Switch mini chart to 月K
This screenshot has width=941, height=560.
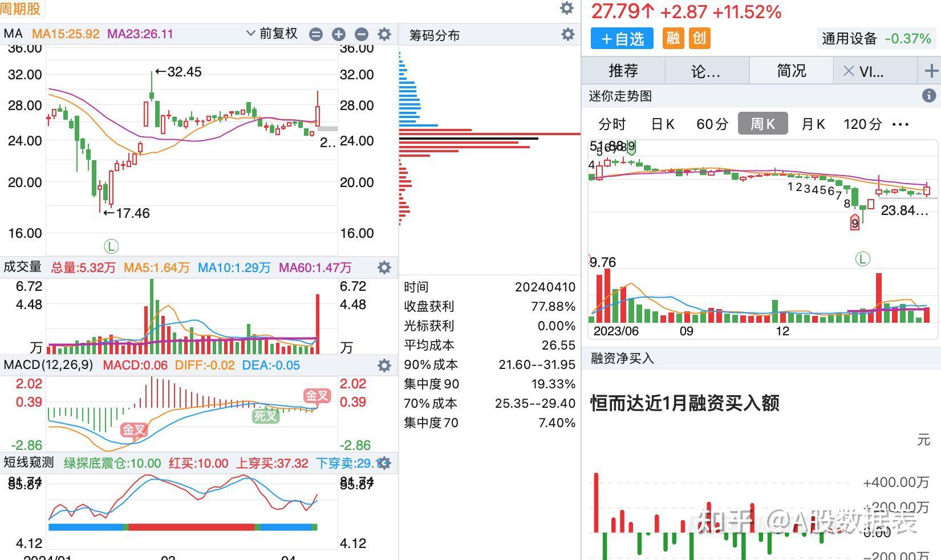(813, 124)
